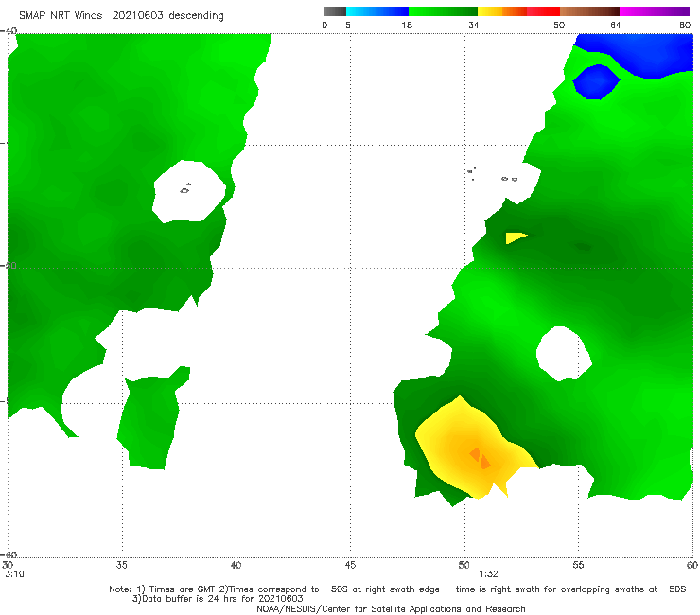700x615 pixels.
Task: Pick the yellow-orange segment of the color bar
Action: [501, 11]
